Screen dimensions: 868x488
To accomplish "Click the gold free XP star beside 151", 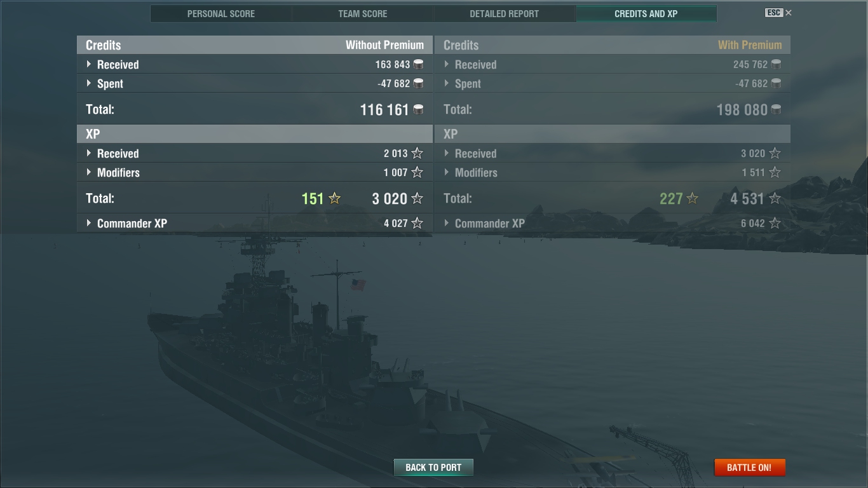I will [335, 198].
